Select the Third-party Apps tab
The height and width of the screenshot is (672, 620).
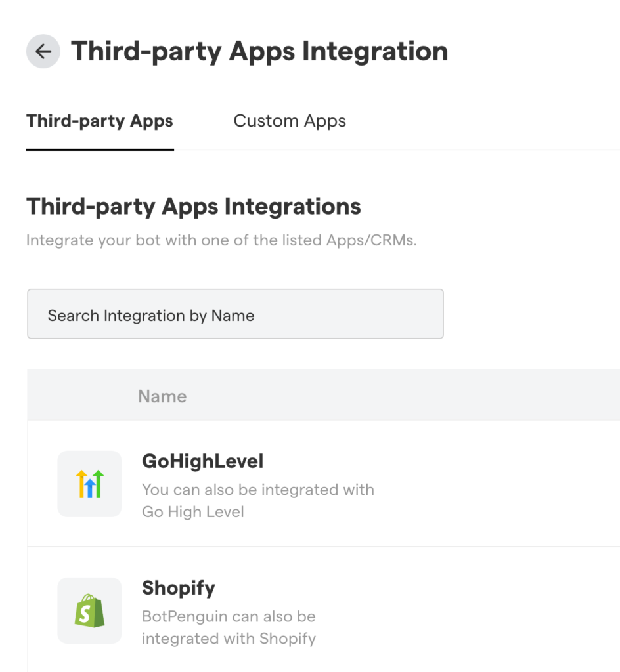click(x=100, y=121)
